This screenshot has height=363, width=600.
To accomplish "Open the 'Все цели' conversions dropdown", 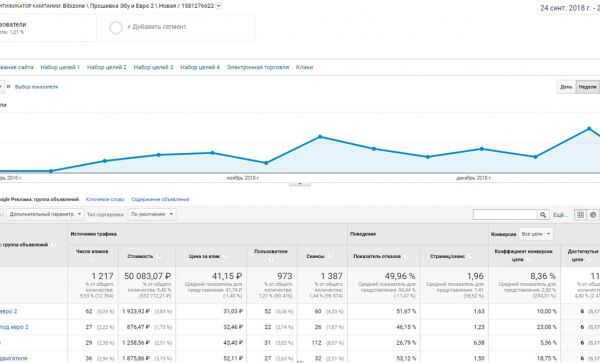I will coord(536,234).
